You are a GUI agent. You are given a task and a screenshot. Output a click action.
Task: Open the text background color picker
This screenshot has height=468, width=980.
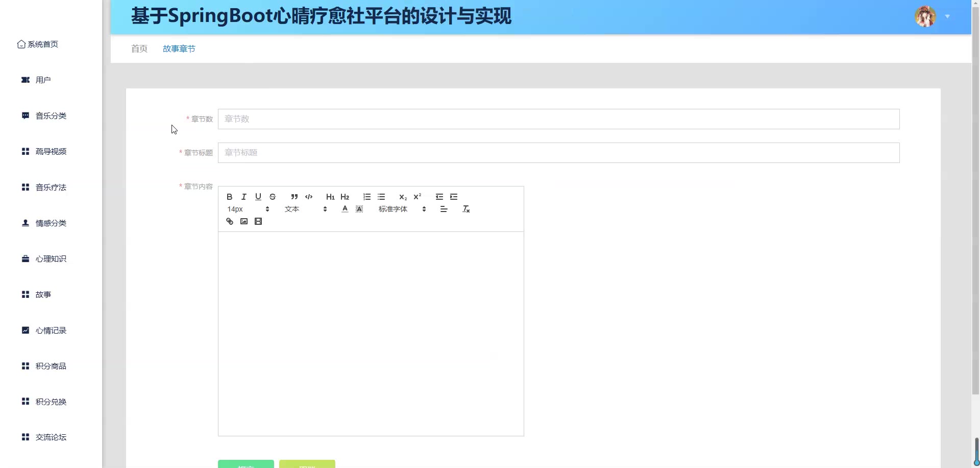pyautogui.click(x=359, y=209)
